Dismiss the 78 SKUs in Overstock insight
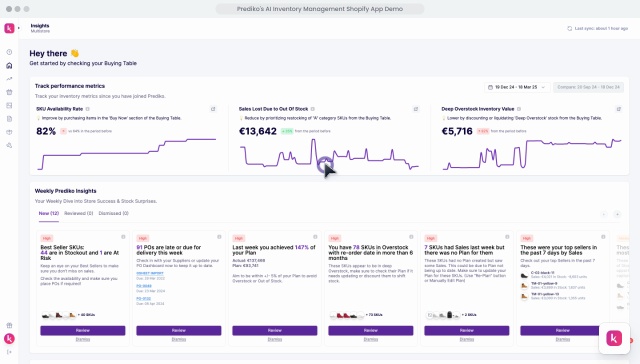 tap(371, 340)
